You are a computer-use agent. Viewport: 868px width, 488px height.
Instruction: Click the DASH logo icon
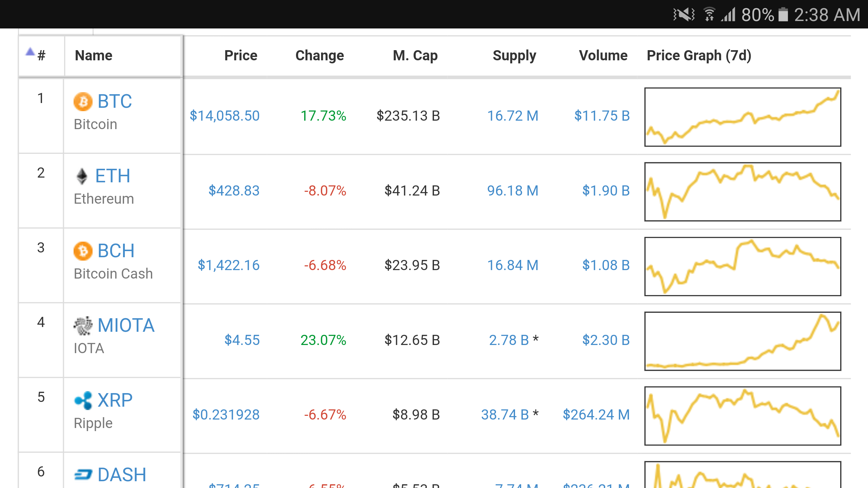point(83,474)
